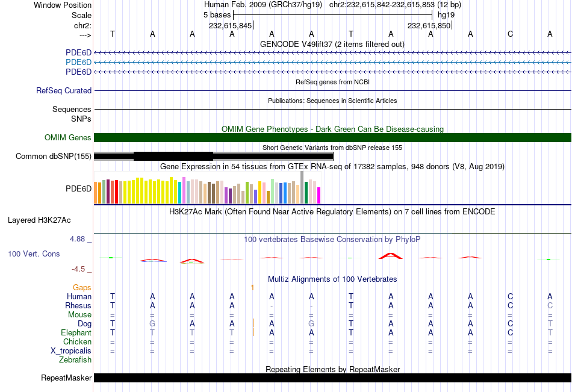572x392 pixels.
Task: Open the GENCODE V49lift37 track title
Action: coord(332,44)
